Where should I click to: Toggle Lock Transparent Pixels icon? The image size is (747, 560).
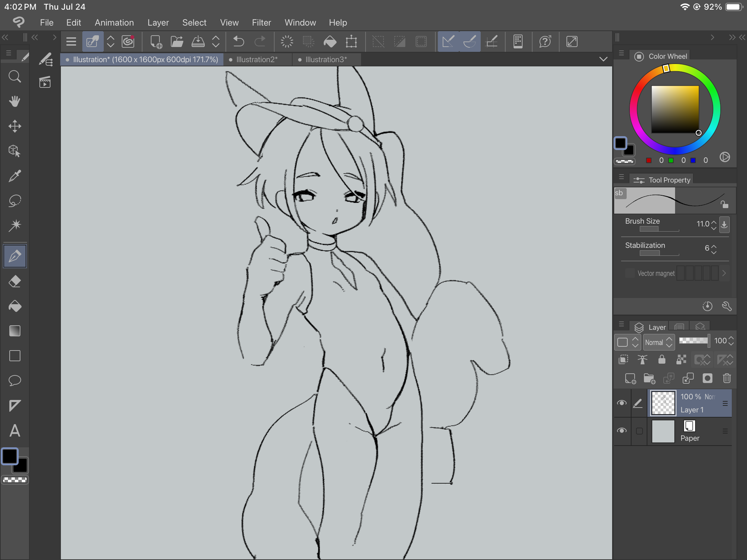pyautogui.click(x=681, y=360)
